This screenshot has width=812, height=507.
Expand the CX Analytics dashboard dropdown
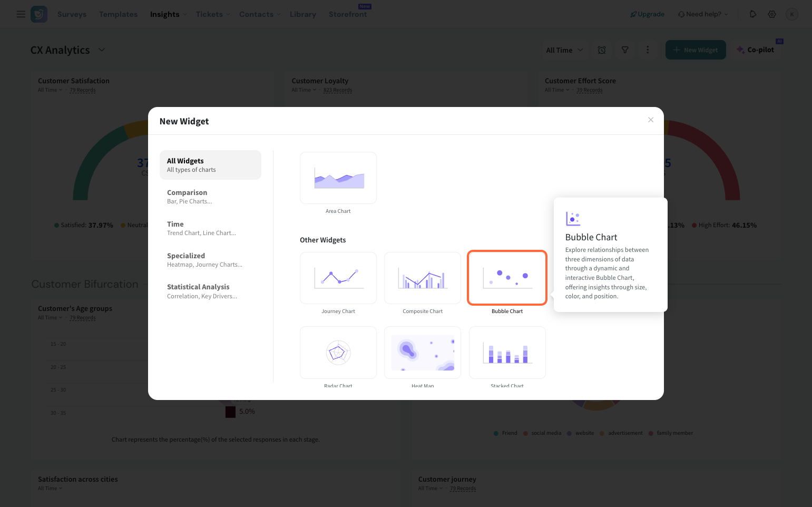tap(102, 50)
